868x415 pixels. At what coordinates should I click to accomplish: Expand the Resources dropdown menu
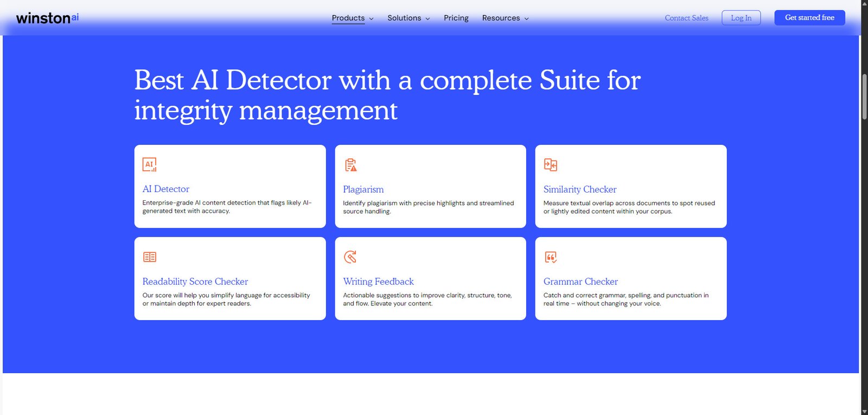click(505, 18)
